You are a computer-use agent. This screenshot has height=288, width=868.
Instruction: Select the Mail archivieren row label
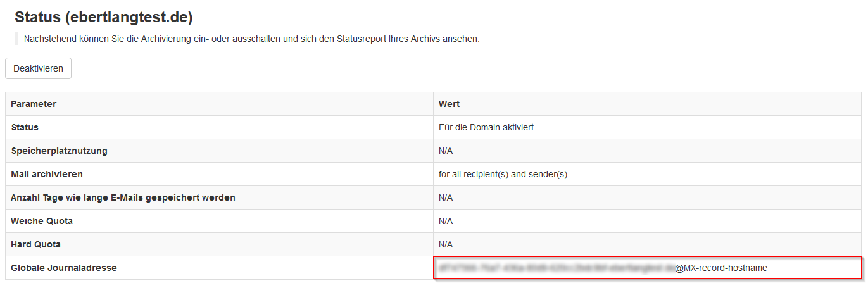[47, 174]
